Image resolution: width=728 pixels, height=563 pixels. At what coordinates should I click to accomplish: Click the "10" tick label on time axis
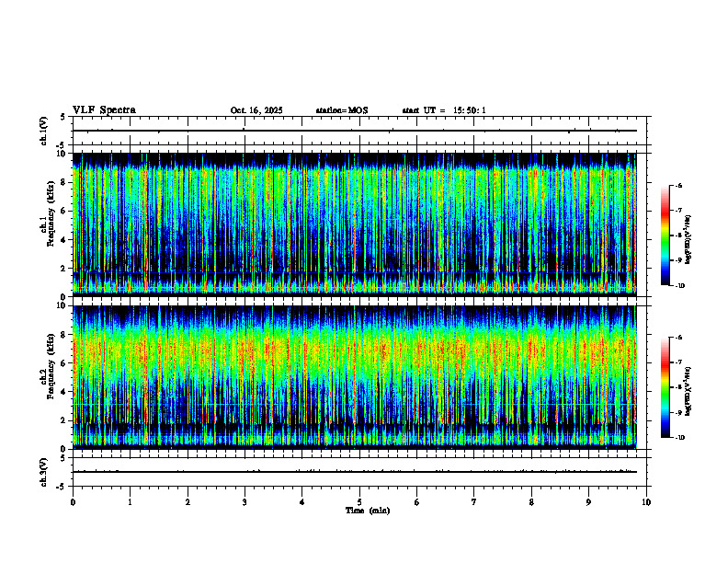(646, 502)
